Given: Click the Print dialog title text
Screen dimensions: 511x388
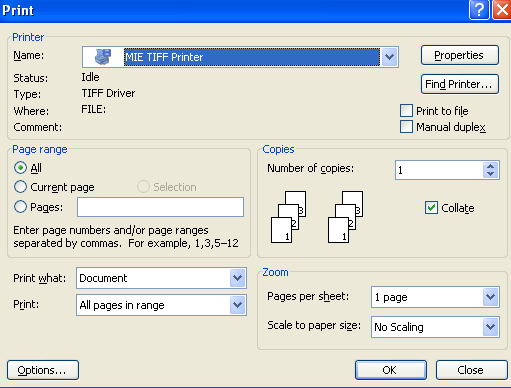Looking at the screenshot, I should click(x=18, y=10).
